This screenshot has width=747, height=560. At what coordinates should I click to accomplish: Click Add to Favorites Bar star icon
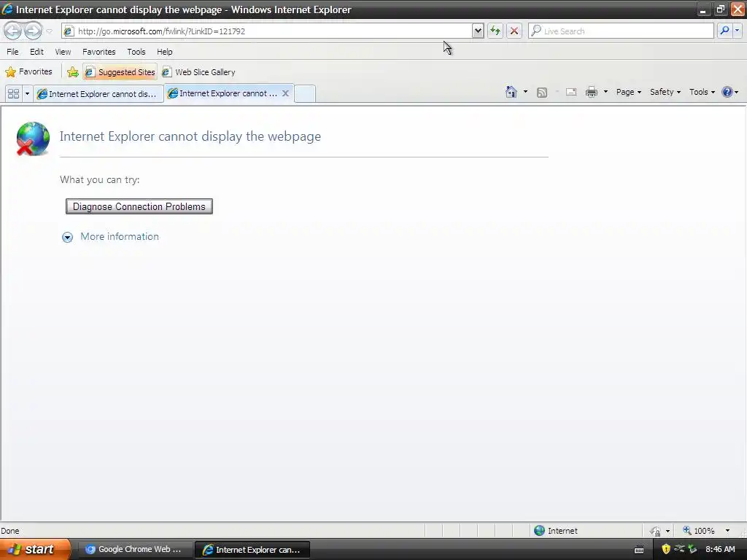coord(72,72)
